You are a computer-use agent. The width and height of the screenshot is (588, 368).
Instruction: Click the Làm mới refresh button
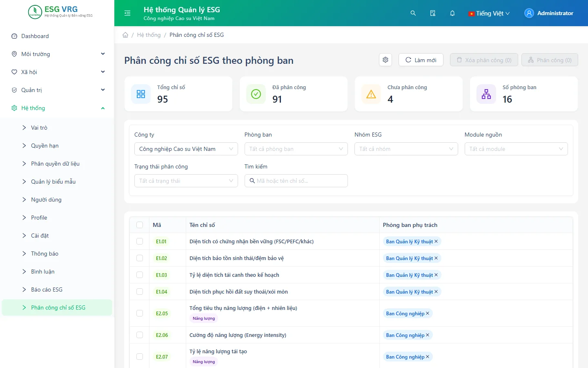click(421, 60)
